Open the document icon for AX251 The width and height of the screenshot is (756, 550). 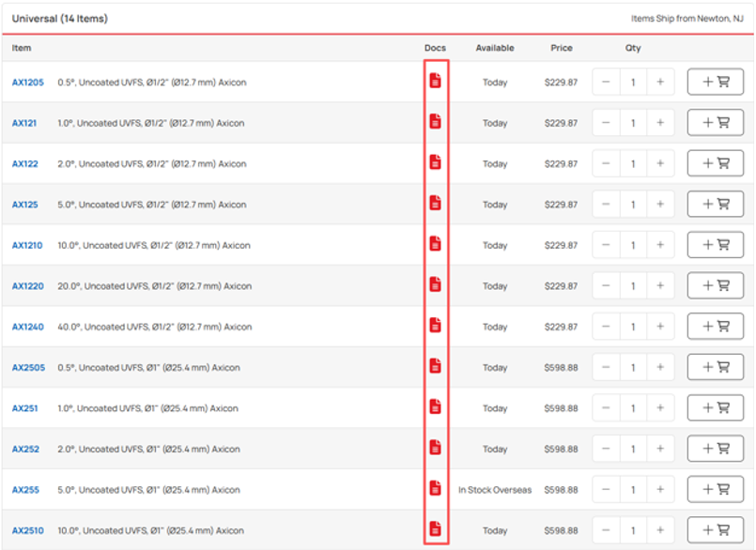pyautogui.click(x=435, y=408)
